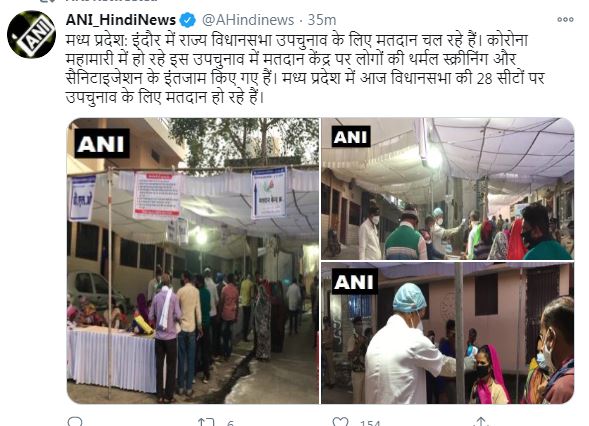Screen dimensions: 589x426
Task: Click the share upload icon
Action: tap(480, 421)
